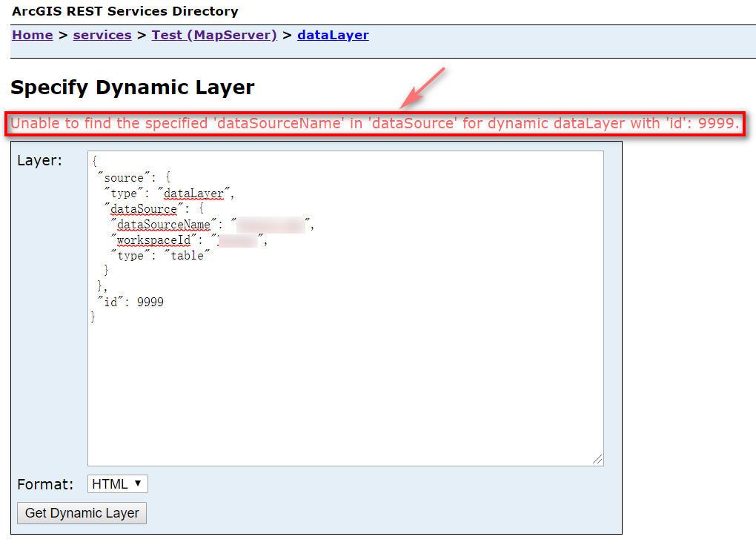The height and width of the screenshot is (545, 756).
Task: Grab the text area resize handle
Action: click(x=597, y=460)
